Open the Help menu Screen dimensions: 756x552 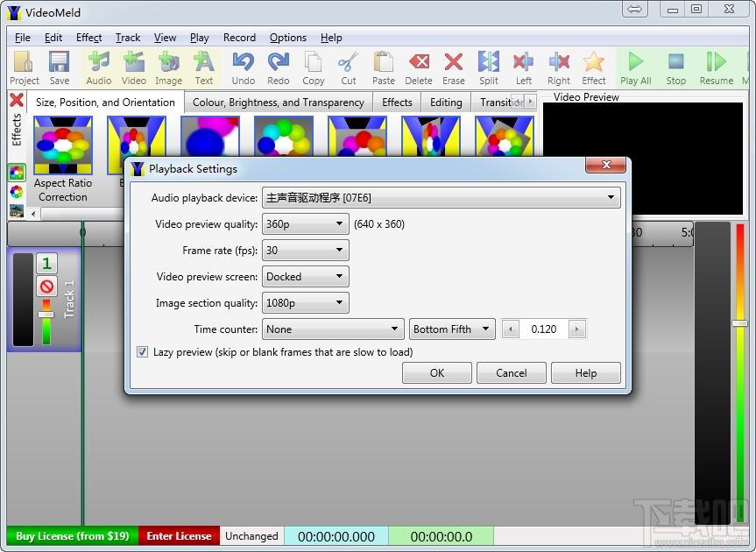pos(331,38)
